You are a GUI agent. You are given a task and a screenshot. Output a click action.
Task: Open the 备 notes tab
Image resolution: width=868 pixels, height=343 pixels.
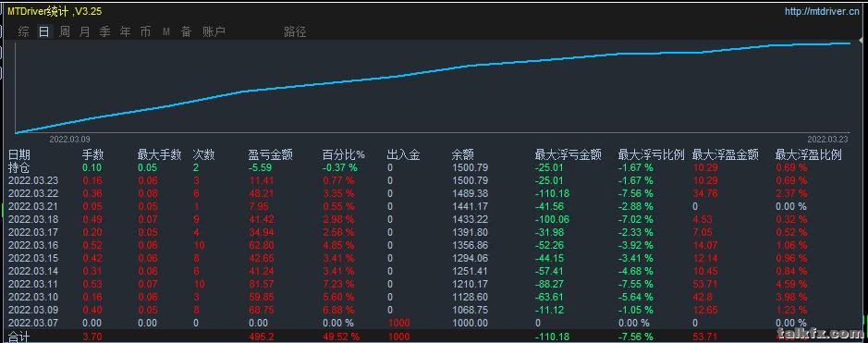(x=186, y=32)
